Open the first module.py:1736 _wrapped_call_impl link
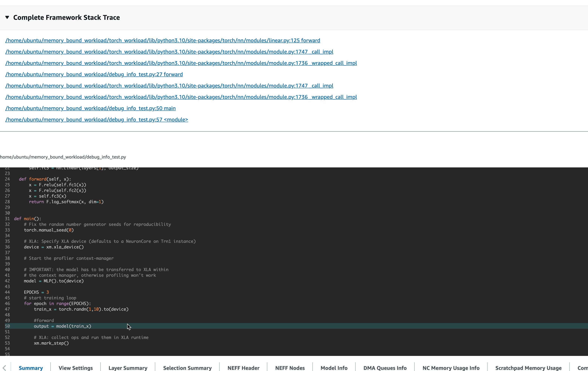588x371 pixels. tap(181, 63)
